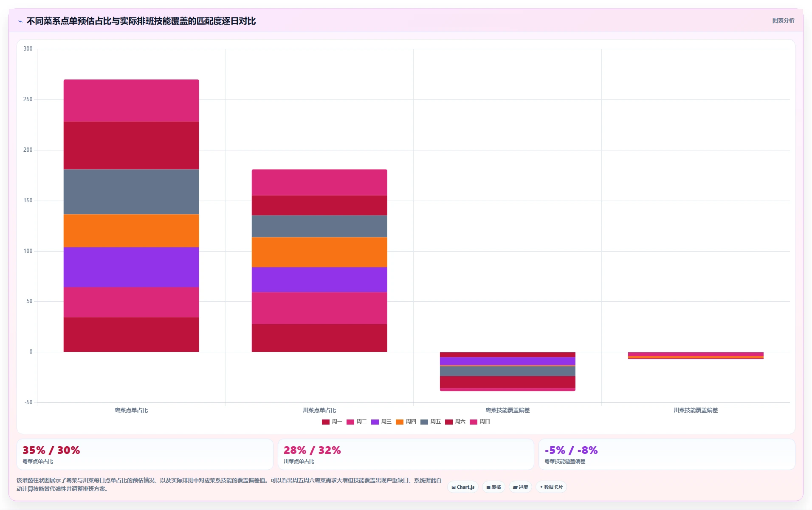The height and width of the screenshot is (510, 812).
Task: Click the purple 周三 segment of 川菜点单占比 bar
Action: 319,279
